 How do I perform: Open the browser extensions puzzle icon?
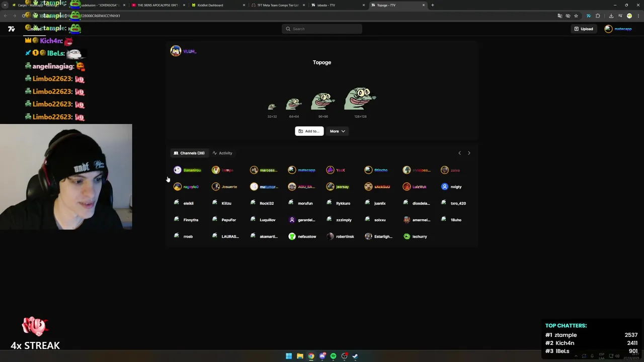(598, 16)
